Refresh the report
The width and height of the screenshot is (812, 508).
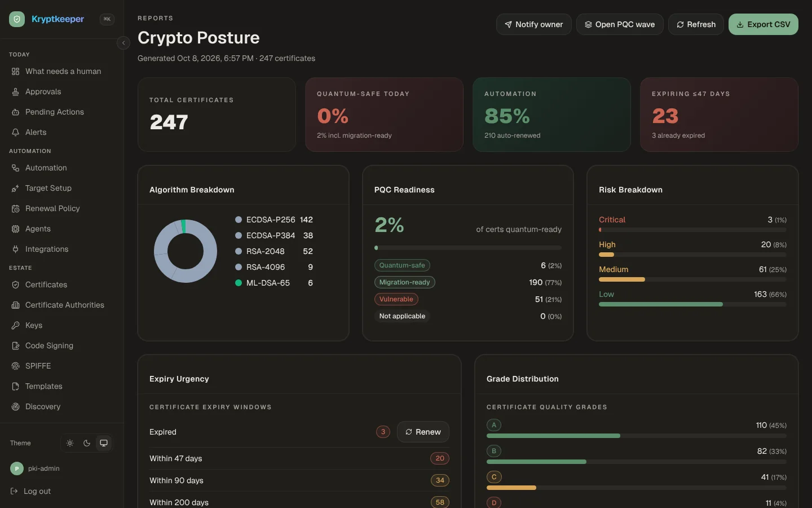pyautogui.click(x=696, y=24)
